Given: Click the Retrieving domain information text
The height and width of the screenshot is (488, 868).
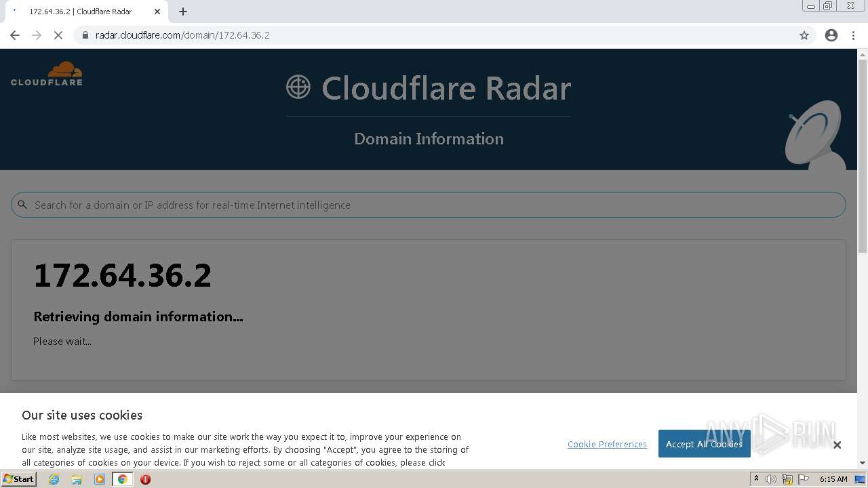Looking at the screenshot, I should (x=138, y=317).
